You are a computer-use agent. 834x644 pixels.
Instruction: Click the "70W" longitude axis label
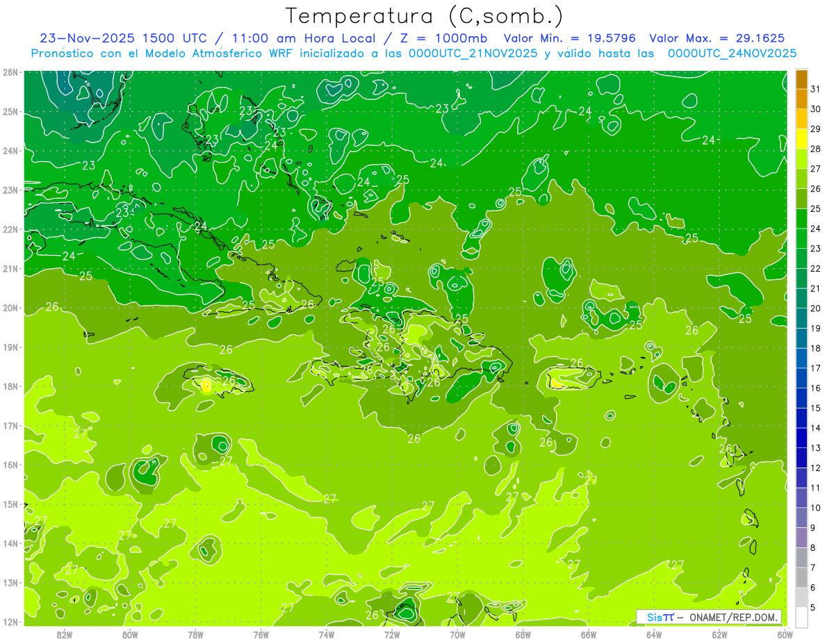[x=457, y=634]
